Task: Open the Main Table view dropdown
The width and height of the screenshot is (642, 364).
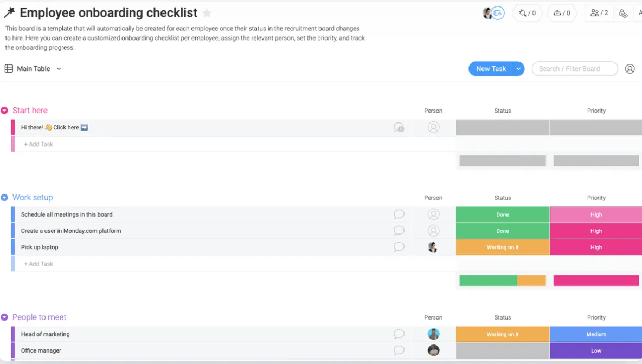Action: 59,69
